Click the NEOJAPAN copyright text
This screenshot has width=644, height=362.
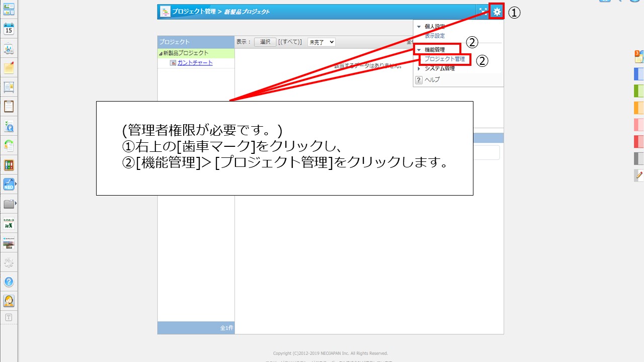[331, 353]
